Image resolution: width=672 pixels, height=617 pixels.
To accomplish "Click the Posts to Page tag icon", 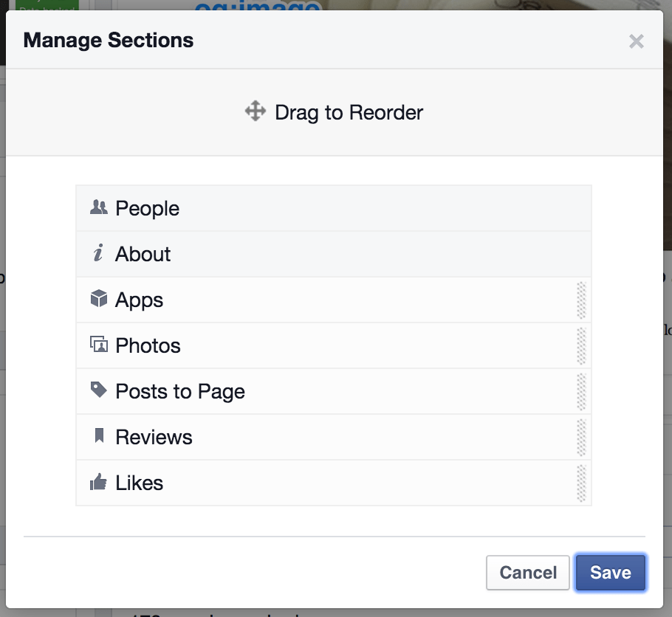I will tap(98, 391).
